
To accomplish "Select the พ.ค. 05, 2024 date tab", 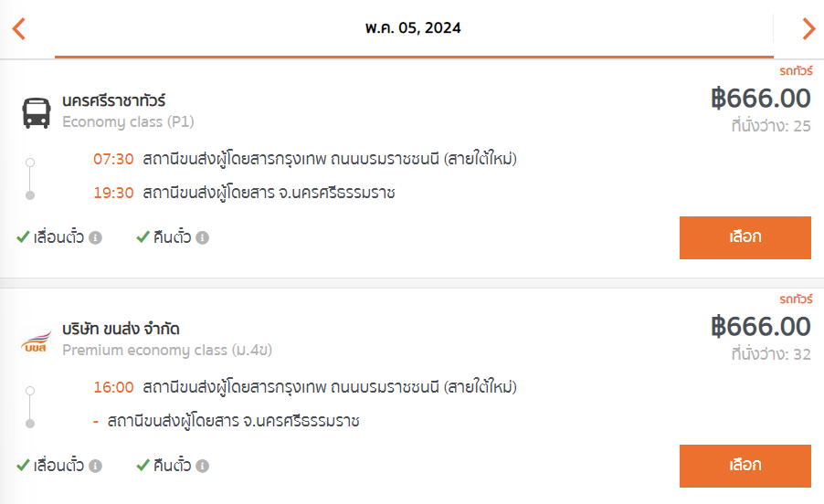I will [414, 27].
